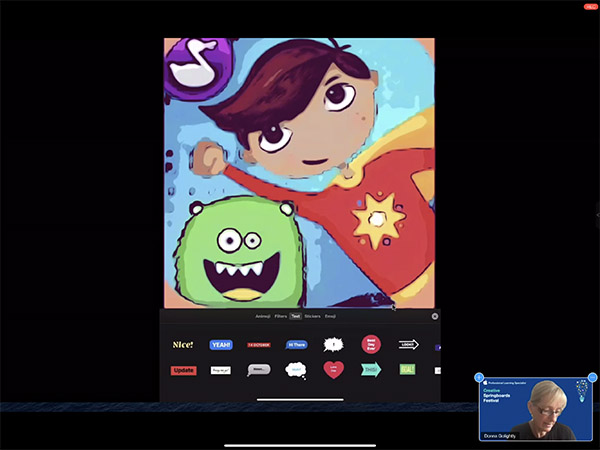Pick the blue "YEAH!" text label
This screenshot has height=450, width=600.
coord(221,345)
